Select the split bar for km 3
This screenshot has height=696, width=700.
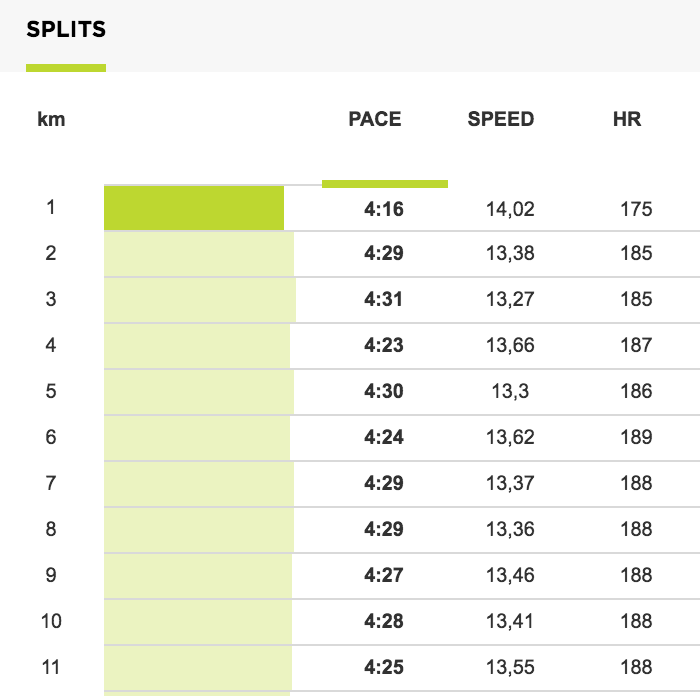pos(200,300)
